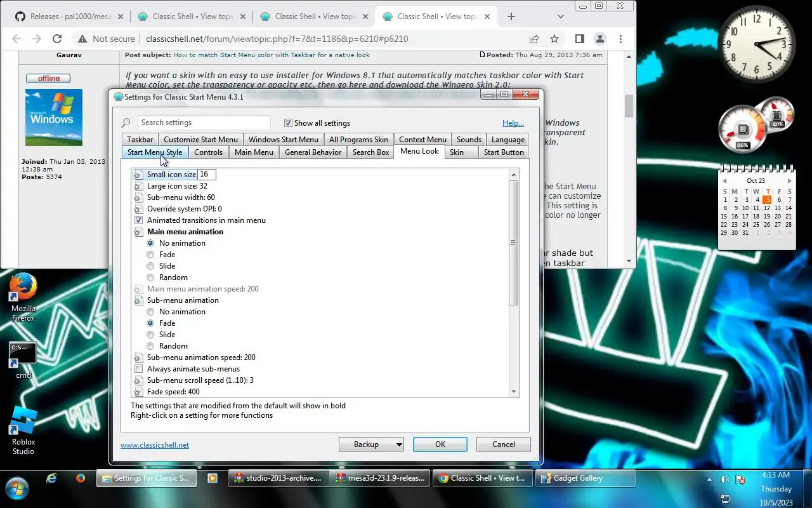Click the gear icon beside Sub-menu width
The width and height of the screenshot is (812, 508).
[x=138, y=197]
